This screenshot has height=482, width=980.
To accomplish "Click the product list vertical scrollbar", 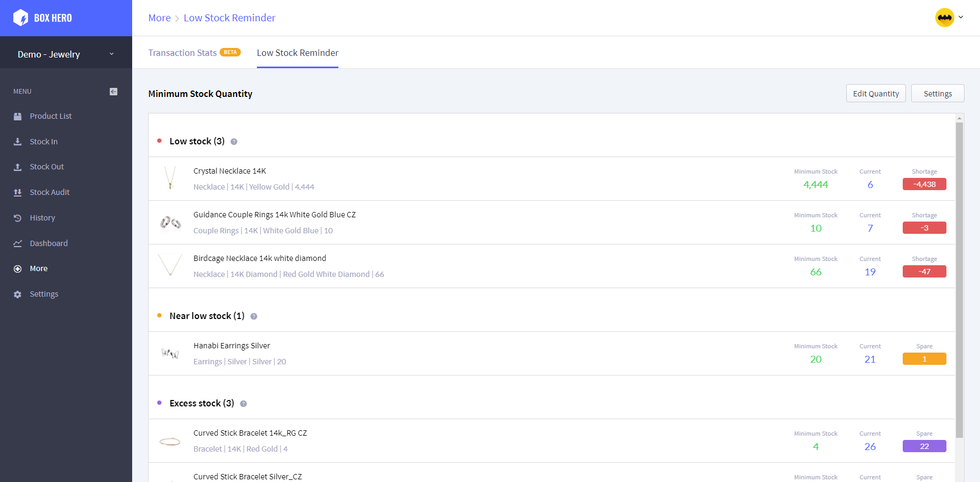I will click(x=959, y=280).
